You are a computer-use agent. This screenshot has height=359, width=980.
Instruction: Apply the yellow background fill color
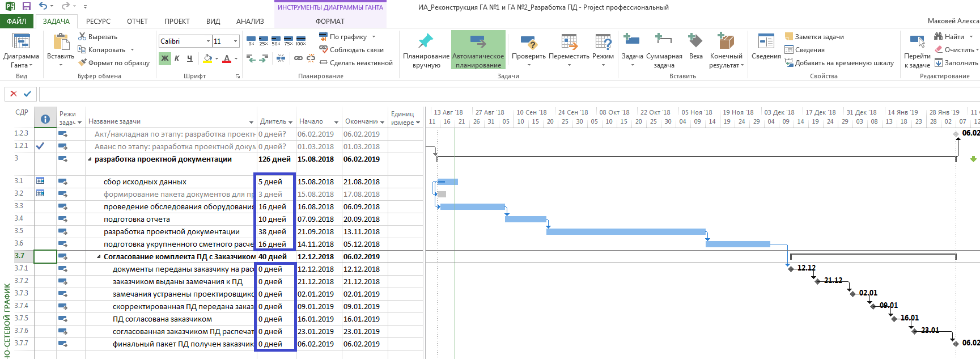click(x=207, y=58)
